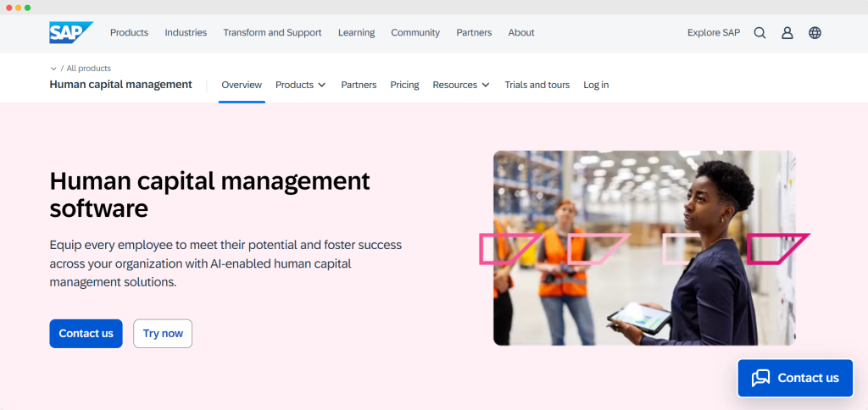Collapse the breadcrumb chevron before All products
This screenshot has height=410, width=868.
(x=53, y=69)
